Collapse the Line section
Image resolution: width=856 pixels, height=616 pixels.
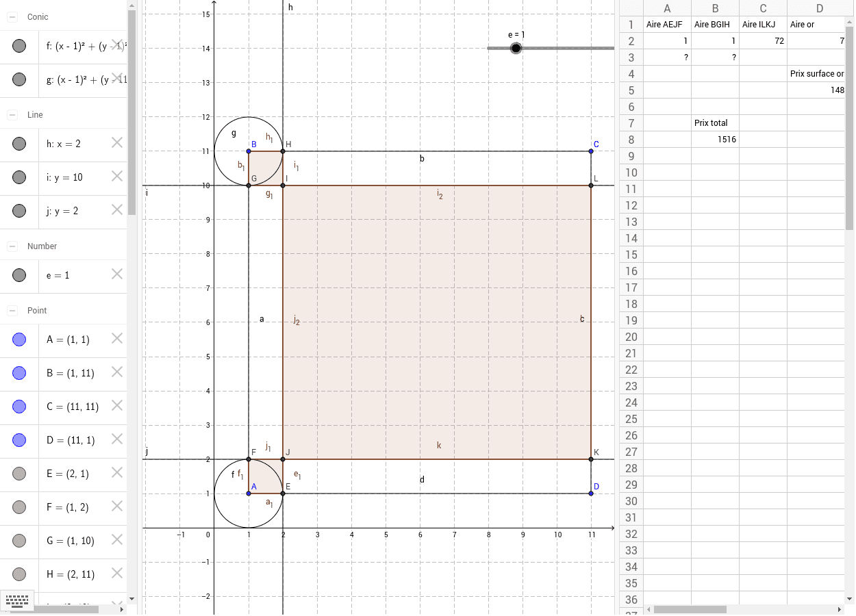12,115
